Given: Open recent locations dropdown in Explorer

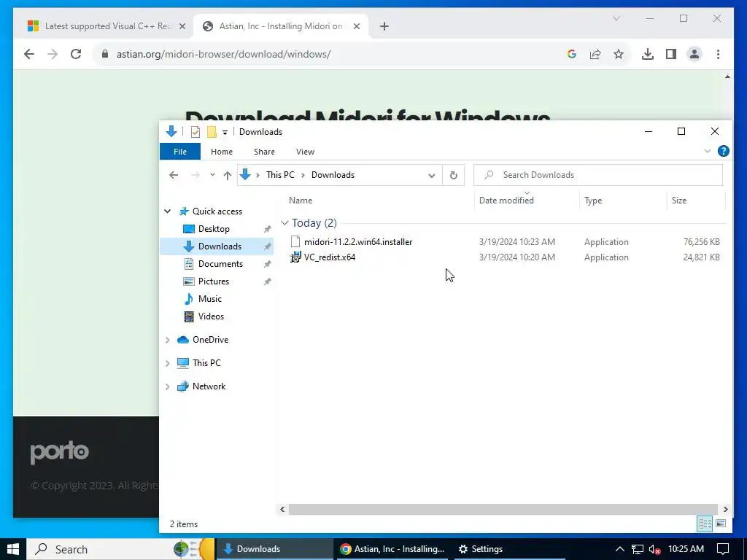Looking at the screenshot, I should click(x=212, y=175).
